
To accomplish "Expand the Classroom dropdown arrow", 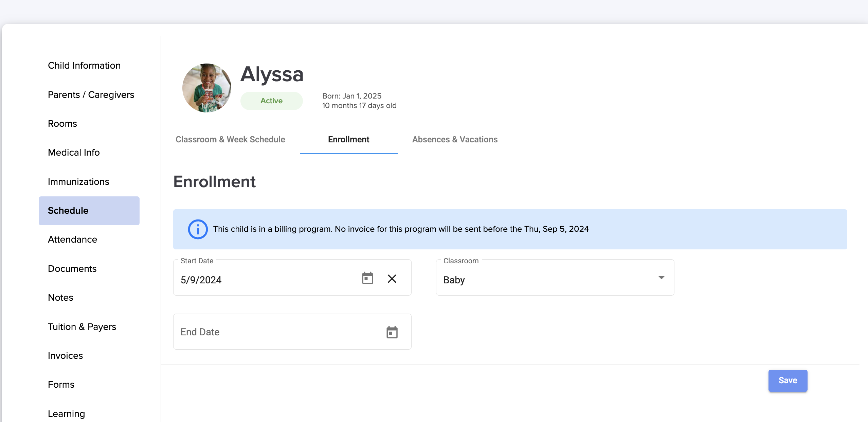I will pos(661,278).
